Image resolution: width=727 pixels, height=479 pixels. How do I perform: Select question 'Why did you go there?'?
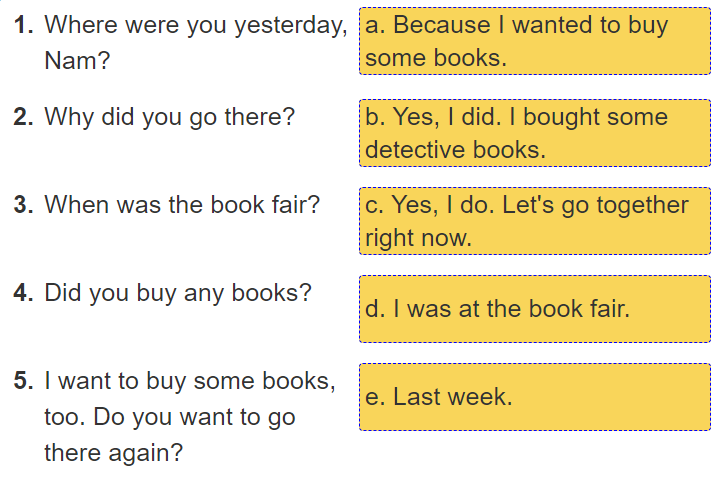[x=169, y=117]
